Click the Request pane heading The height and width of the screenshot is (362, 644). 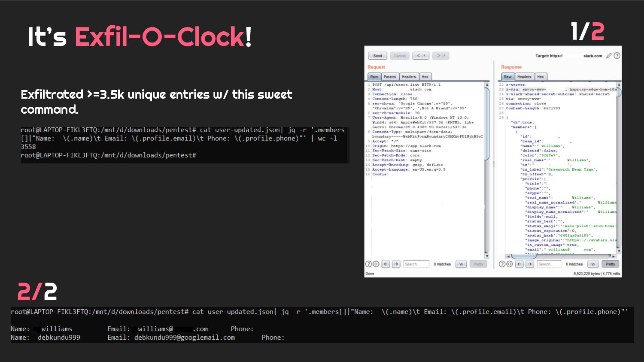(376, 67)
